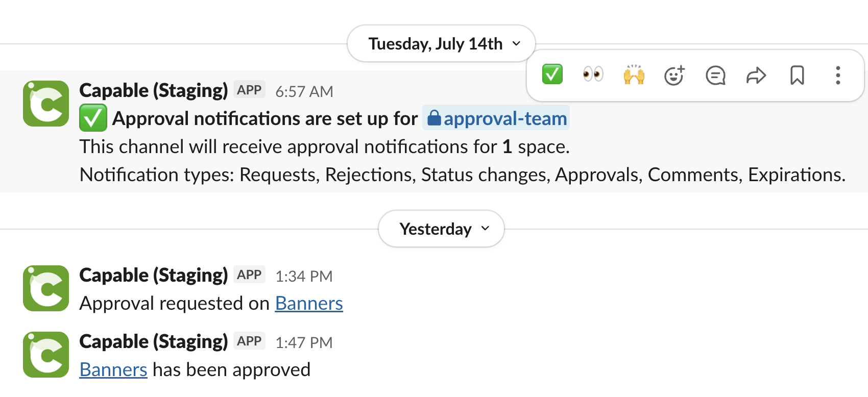Screen dimensions: 868x397
Task: Open Capable (Staging) profile from 6:57 AM message
Action: coord(154,90)
